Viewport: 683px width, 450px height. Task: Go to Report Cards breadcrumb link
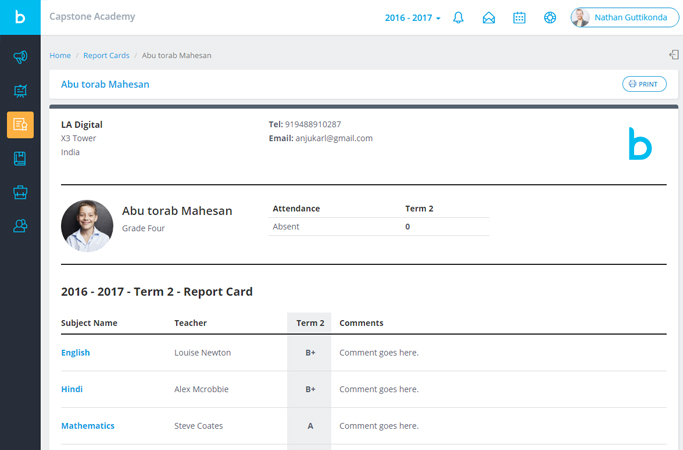106,55
